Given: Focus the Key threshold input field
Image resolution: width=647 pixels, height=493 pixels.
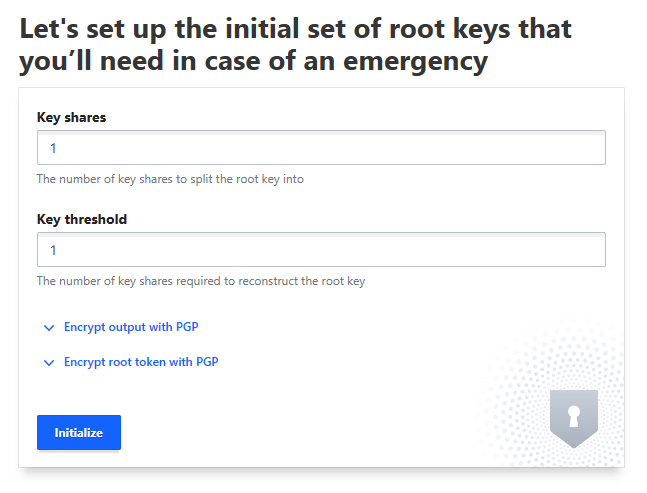Looking at the screenshot, I should pos(321,250).
